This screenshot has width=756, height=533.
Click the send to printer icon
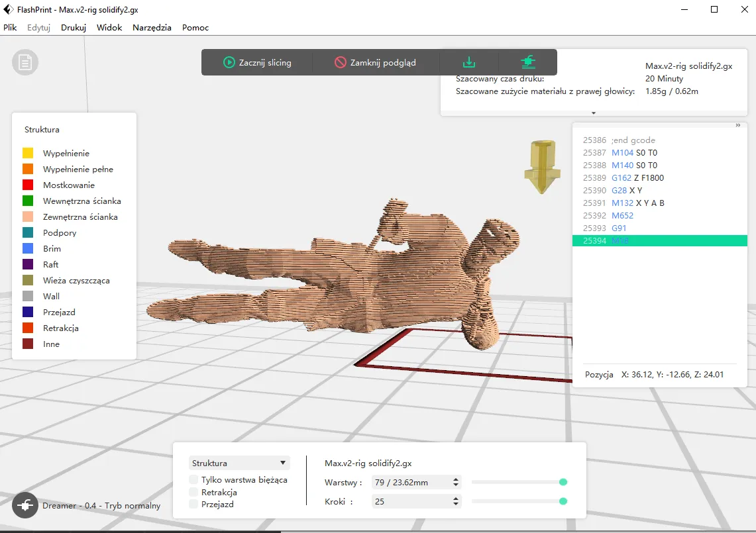tap(528, 62)
